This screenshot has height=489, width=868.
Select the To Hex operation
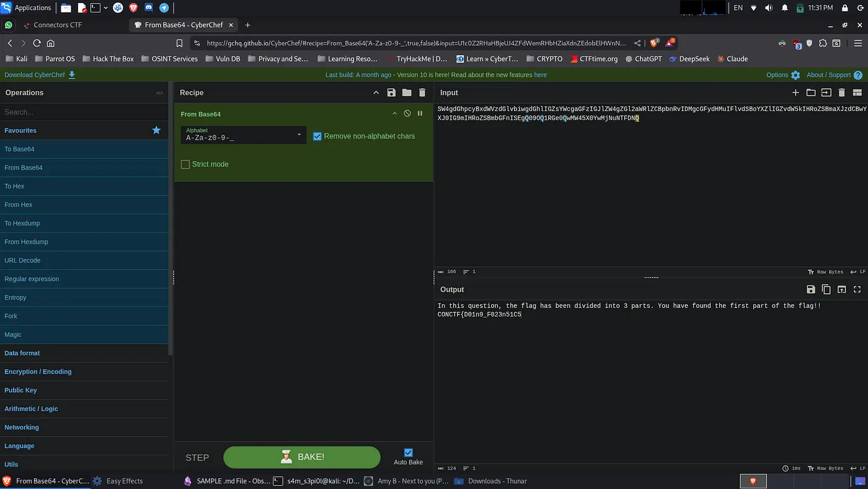84,186
